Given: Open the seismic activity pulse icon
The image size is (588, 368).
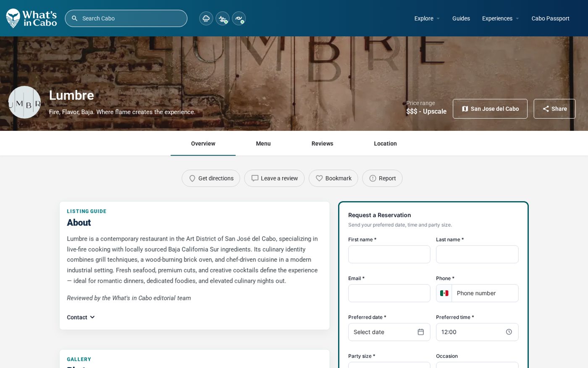Looking at the screenshot, I should (x=223, y=19).
